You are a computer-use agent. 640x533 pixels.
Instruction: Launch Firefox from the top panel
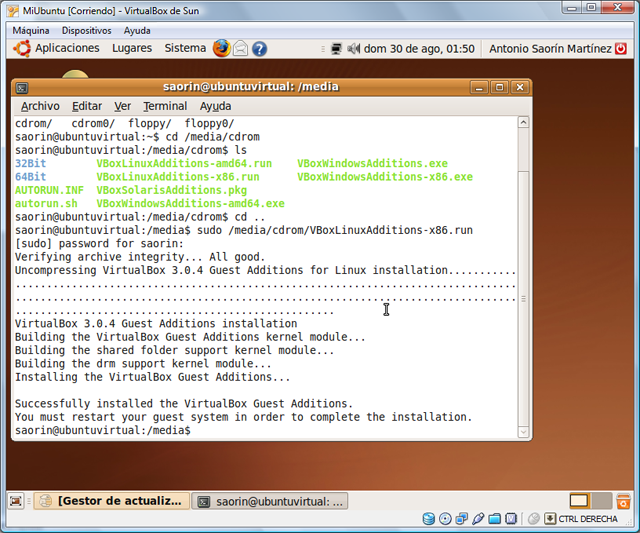pyautogui.click(x=221, y=48)
